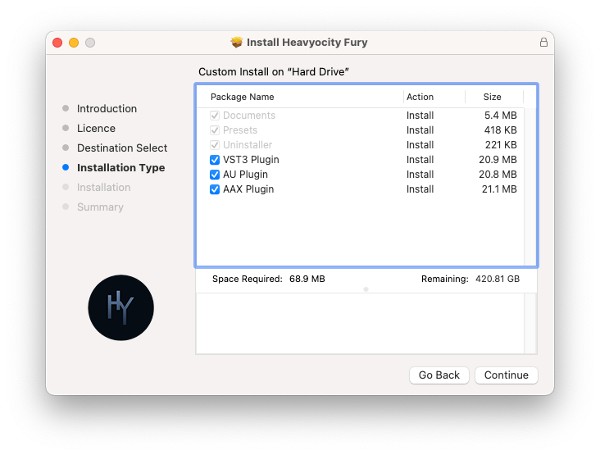The height and width of the screenshot is (456, 600).
Task: Click the splitter handle below Space Required
Action: click(366, 289)
